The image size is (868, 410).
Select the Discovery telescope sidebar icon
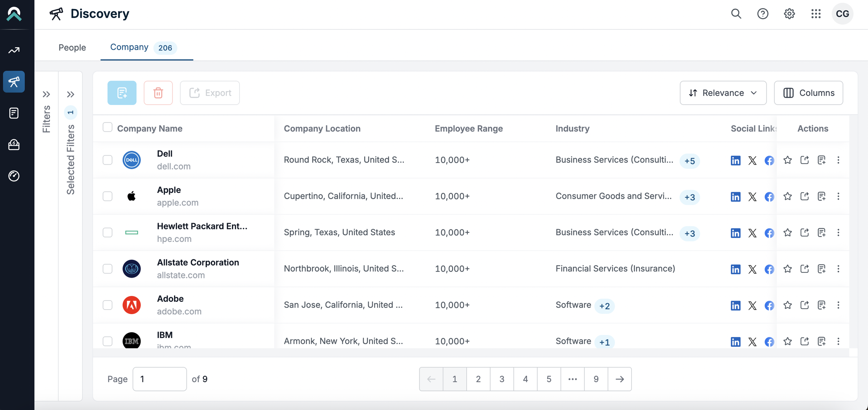pos(14,82)
